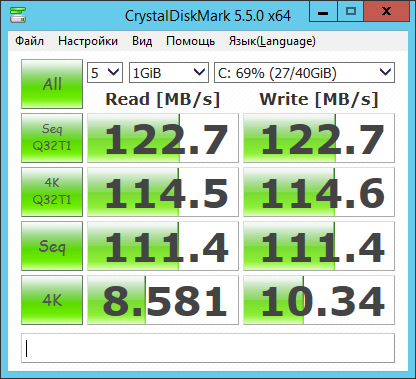Screen dimensions: 416x379
Task: Open the Настройки menu
Action: click(88, 41)
